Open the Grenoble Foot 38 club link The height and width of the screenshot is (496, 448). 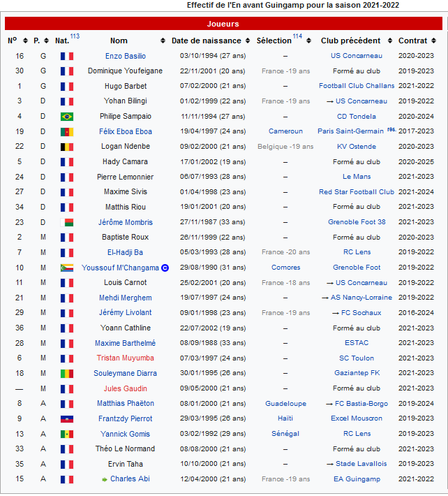(357, 222)
